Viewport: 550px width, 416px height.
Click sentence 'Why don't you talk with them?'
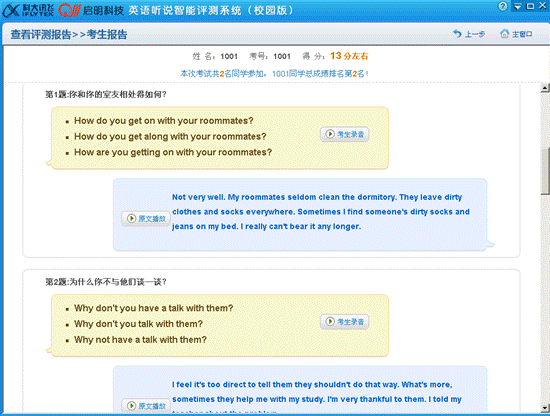(x=139, y=324)
